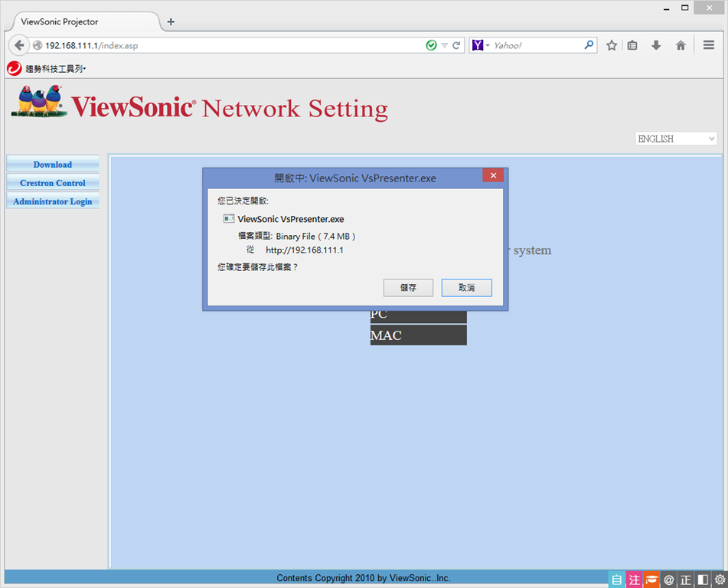Go to the home page icon
Viewport: 728px width, 588px height.
[x=681, y=45]
